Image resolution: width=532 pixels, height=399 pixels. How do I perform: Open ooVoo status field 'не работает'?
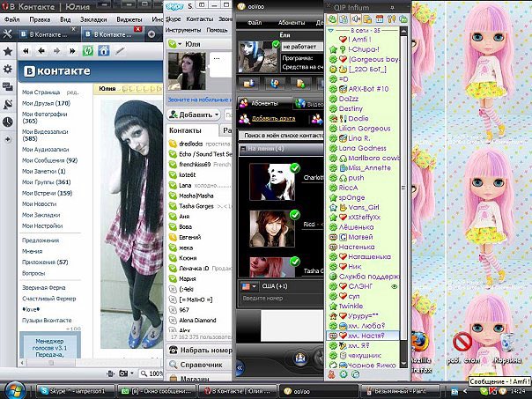302,47
